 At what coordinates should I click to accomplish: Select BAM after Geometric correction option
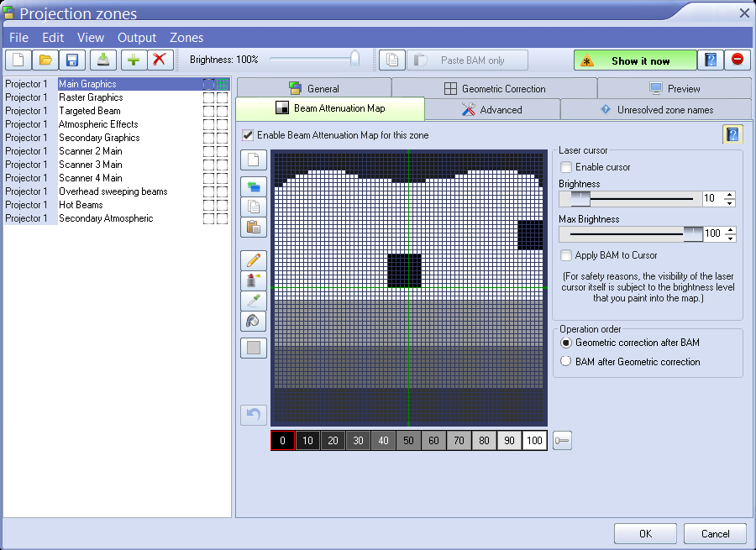tap(566, 362)
